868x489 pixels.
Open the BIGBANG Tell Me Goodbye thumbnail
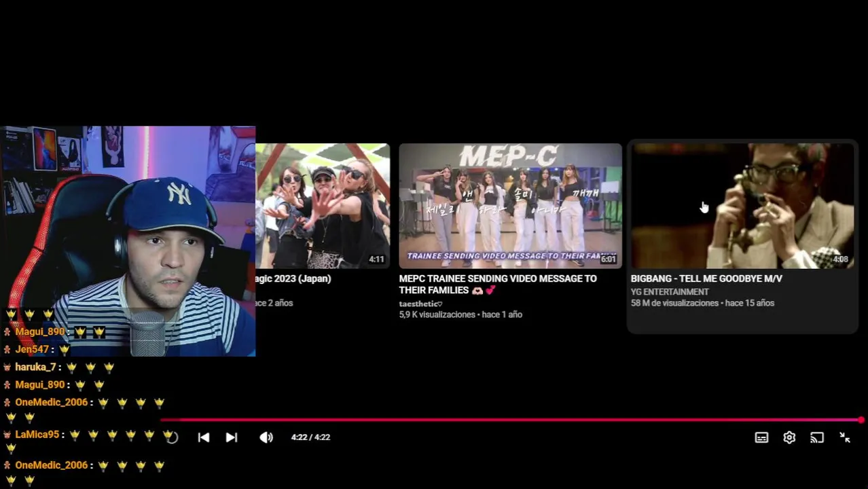click(x=742, y=206)
